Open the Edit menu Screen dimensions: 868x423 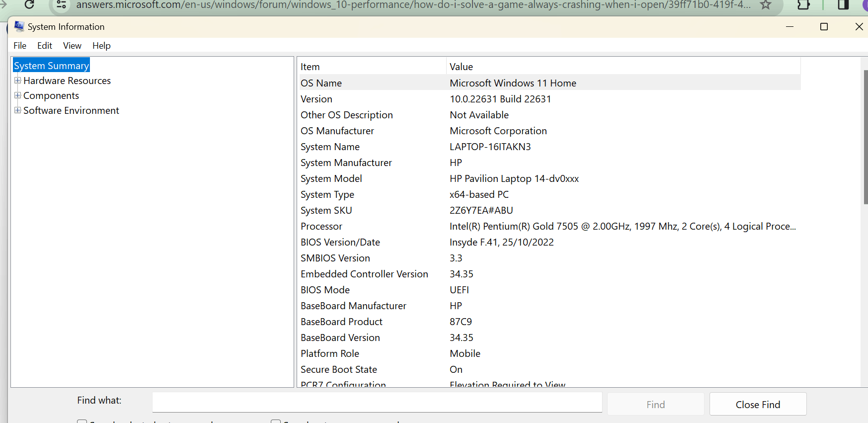pyautogui.click(x=45, y=46)
